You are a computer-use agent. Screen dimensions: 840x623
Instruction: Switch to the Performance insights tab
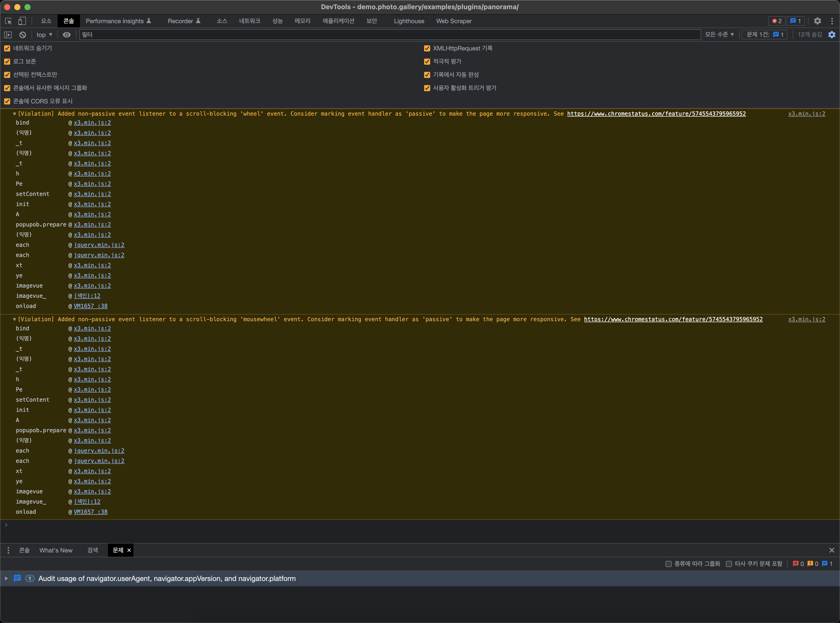(118, 21)
